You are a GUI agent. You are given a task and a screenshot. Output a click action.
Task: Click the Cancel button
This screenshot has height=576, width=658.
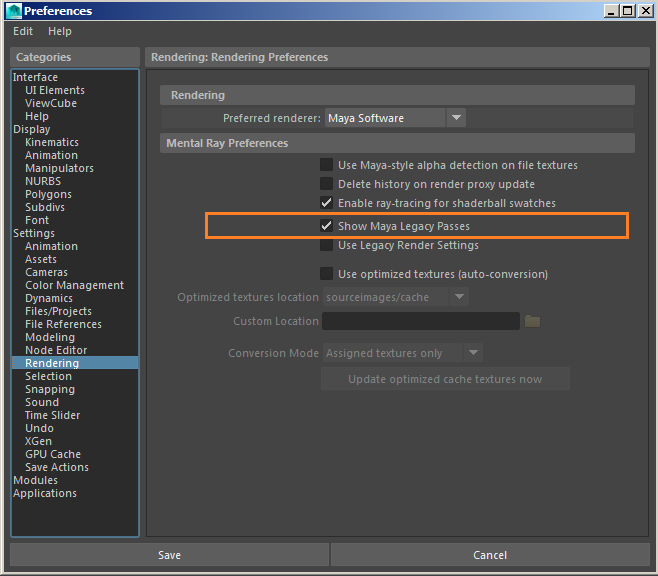489,555
